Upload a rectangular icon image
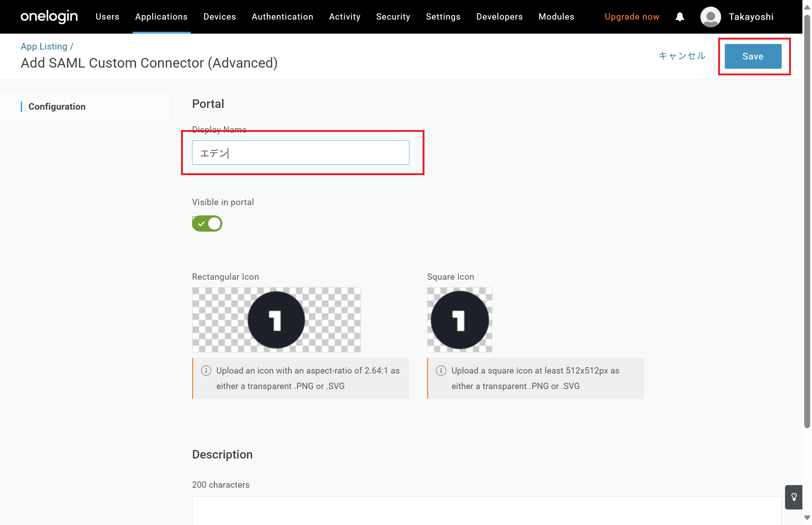Image resolution: width=812 pixels, height=525 pixels. coord(276,320)
